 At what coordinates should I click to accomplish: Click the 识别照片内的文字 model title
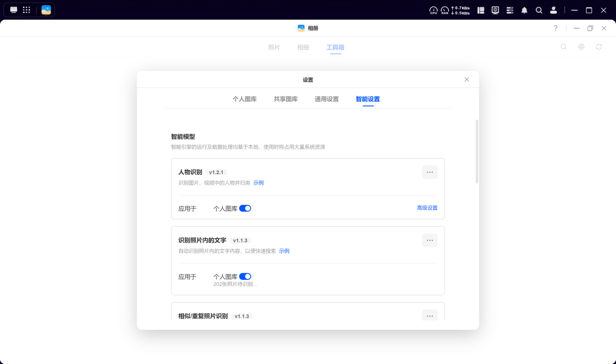tap(202, 240)
